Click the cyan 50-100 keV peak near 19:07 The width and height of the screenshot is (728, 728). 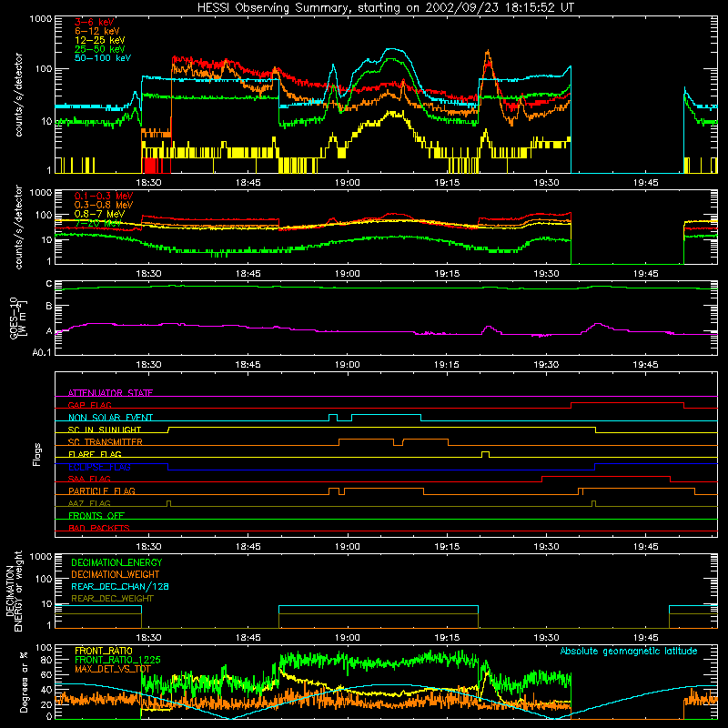393,49
